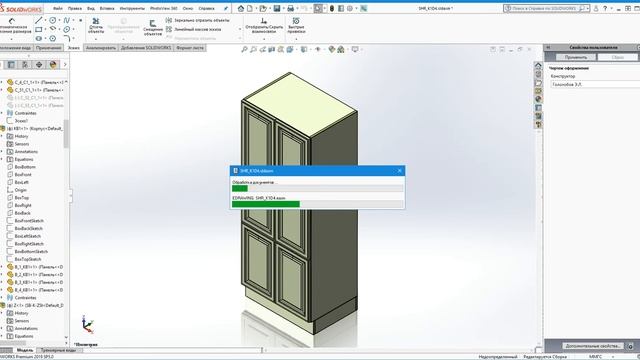Image resolution: width=640 pixels, height=360 pixels.
Task: Open SOLIDWORKS Resources home task pane icon
Action: coord(538,65)
